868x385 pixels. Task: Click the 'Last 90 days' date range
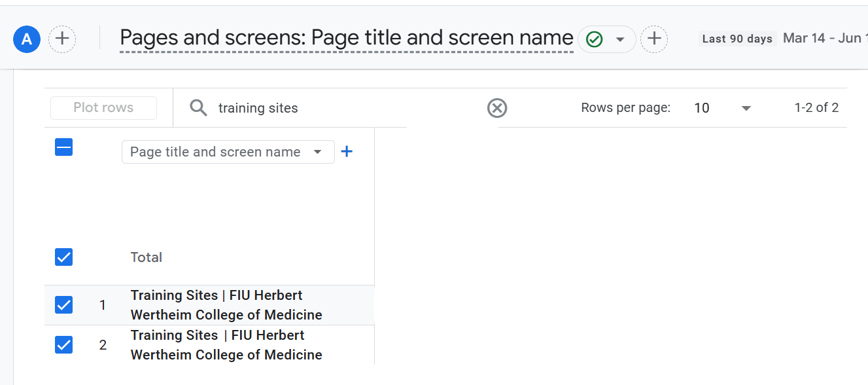(x=737, y=39)
